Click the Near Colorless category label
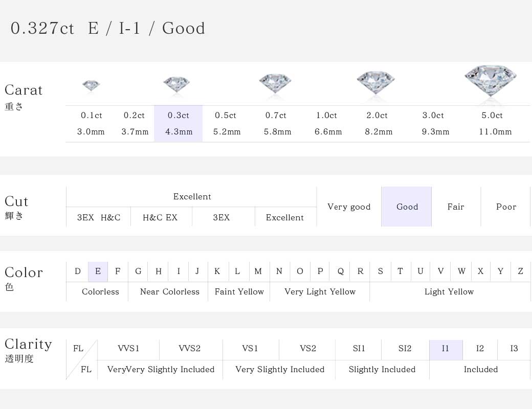 tap(170, 291)
